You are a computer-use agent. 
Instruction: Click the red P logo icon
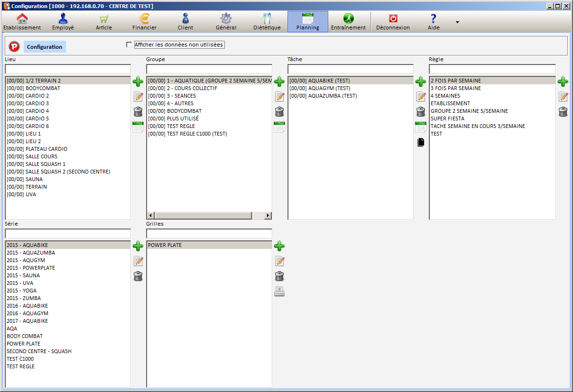14,46
